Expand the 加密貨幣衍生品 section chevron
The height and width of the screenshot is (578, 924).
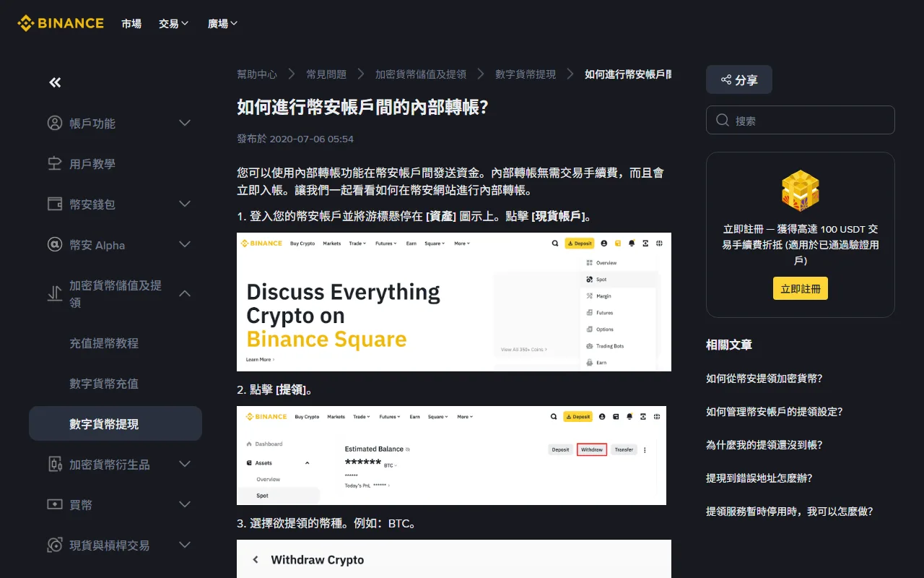coord(185,464)
